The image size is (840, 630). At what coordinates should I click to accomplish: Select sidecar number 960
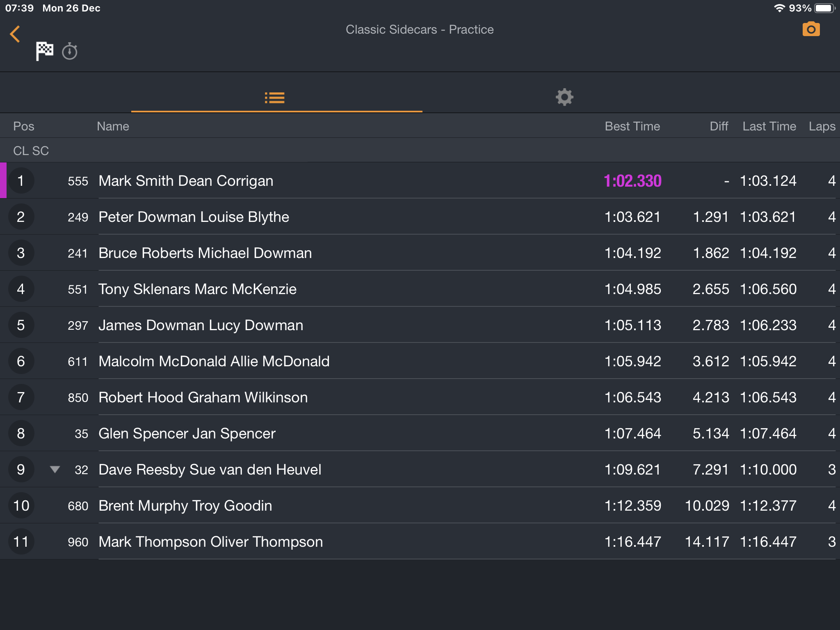(x=78, y=542)
